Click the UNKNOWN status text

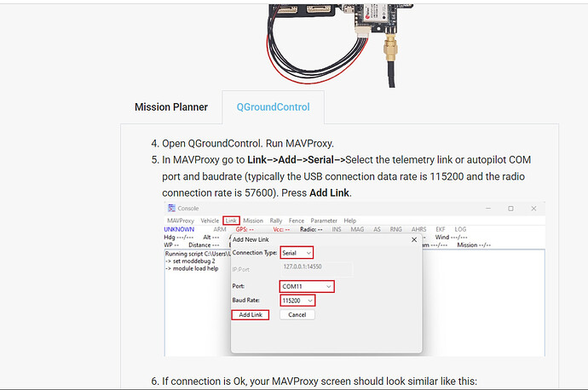click(x=179, y=229)
